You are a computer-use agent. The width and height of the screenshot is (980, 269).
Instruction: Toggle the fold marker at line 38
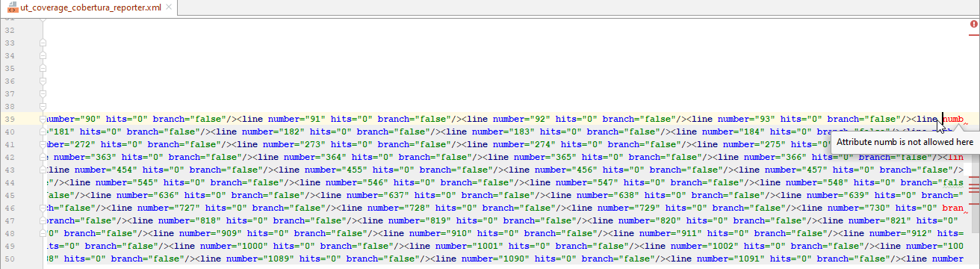pyautogui.click(x=43, y=107)
